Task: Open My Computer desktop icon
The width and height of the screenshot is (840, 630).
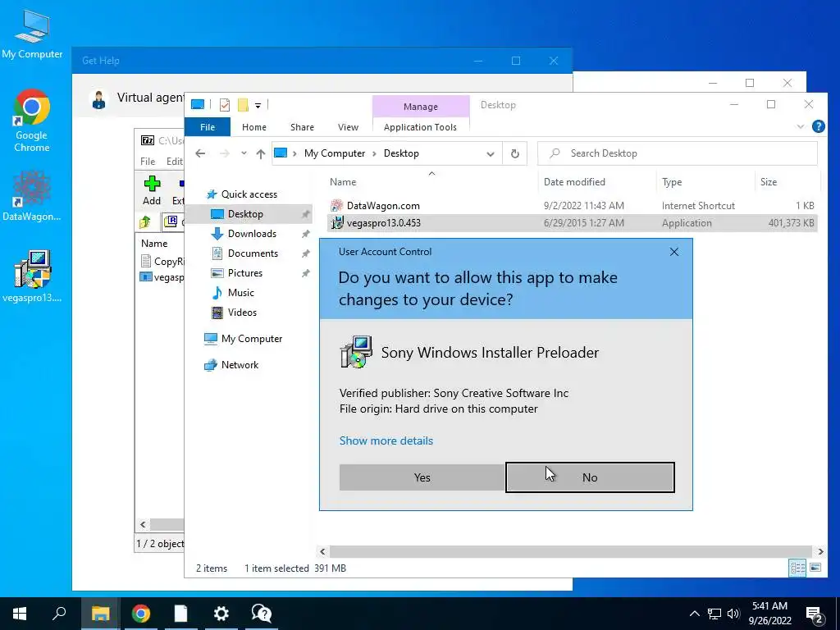Action: pyautogui.click(x=32, y=34)
